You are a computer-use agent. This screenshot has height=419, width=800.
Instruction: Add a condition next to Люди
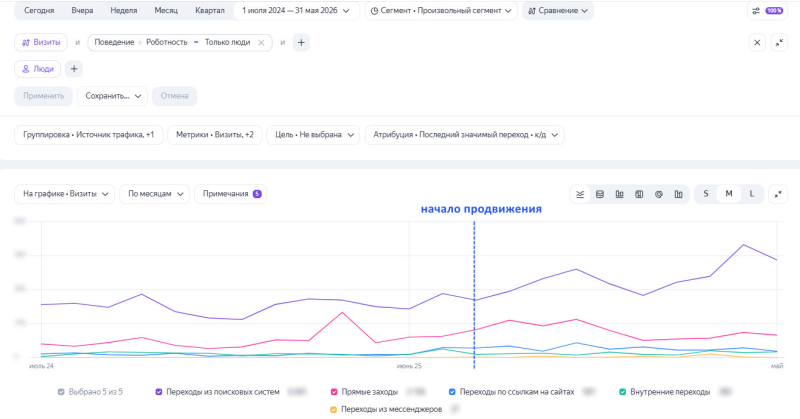click(74, 69)
